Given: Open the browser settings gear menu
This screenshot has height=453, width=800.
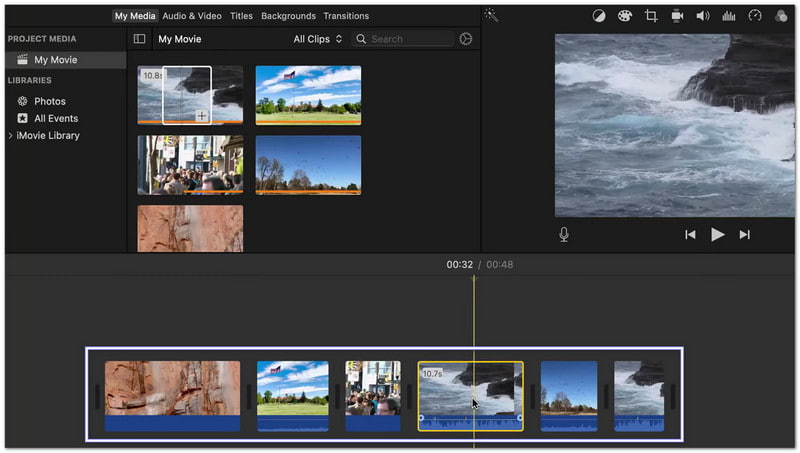Looking at the screenshot, I should (x=466, y=39).
